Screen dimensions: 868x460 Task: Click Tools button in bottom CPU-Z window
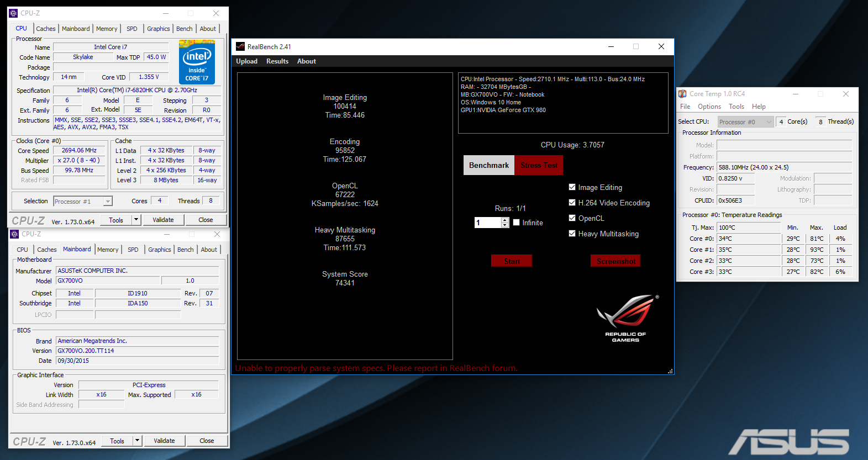(x=117, y=441)
